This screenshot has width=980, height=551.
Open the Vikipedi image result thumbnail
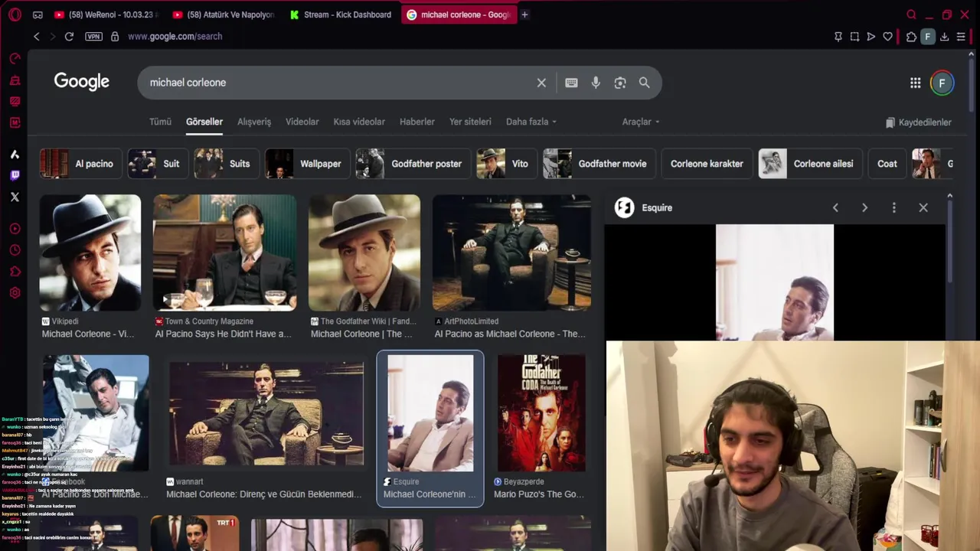pos(90,253)
